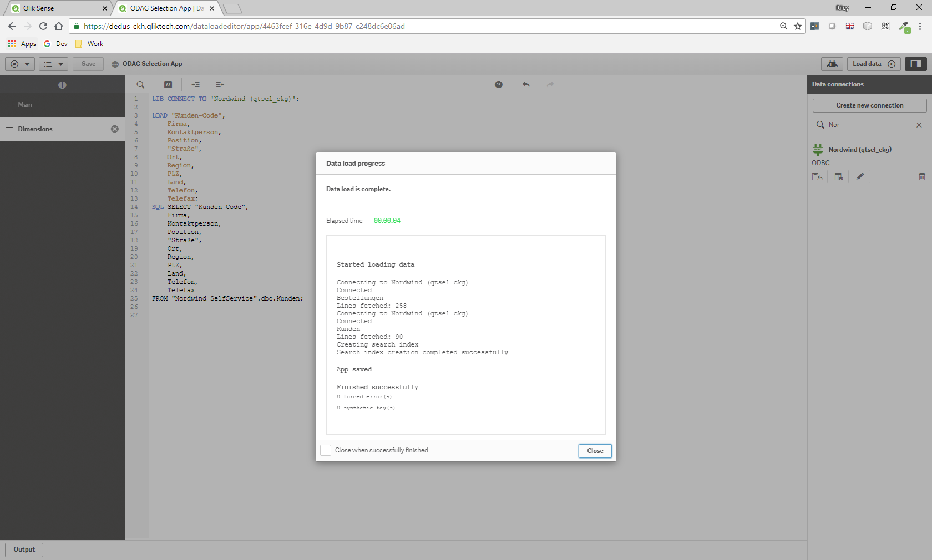Click the 'Lines fetched: 258' log line

coord(372,306)
